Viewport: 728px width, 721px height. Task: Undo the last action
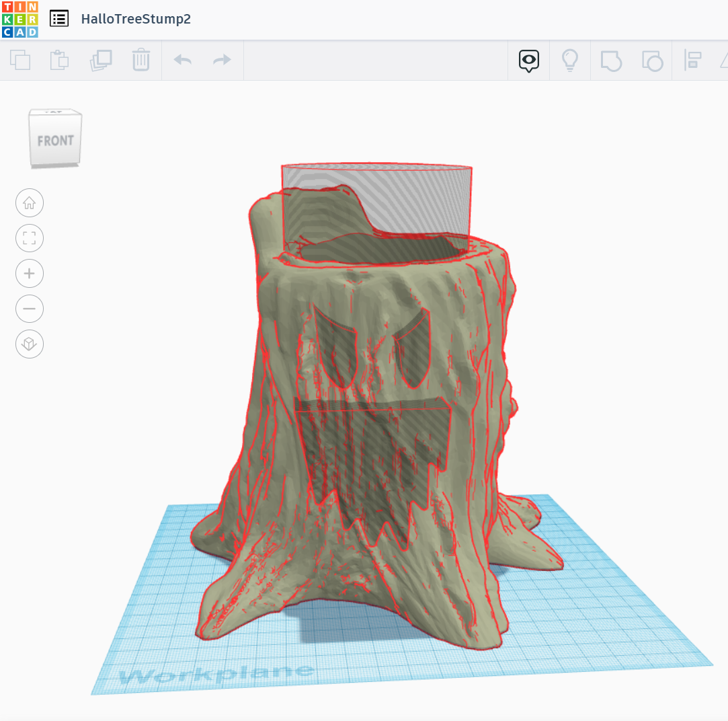pos(181,60)
